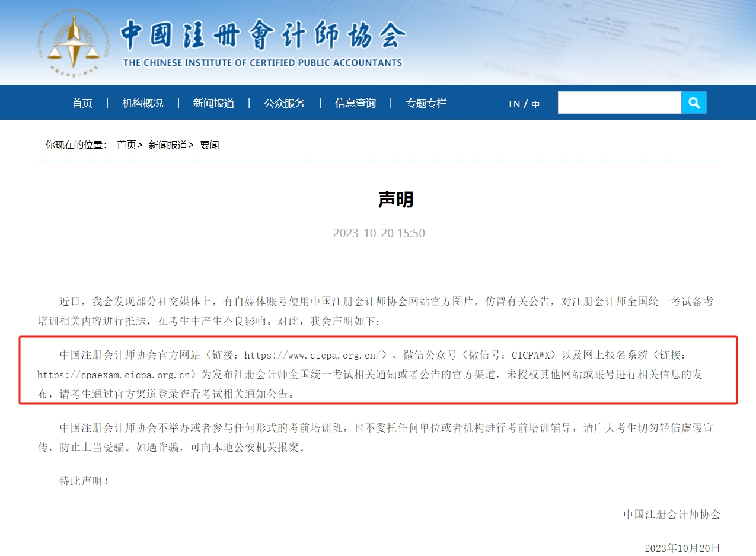Image resolution: width=756 pixels, height=556 pixels.
Task: Go to 新闻报道 in the navigation bar
Action: [213, 103]
